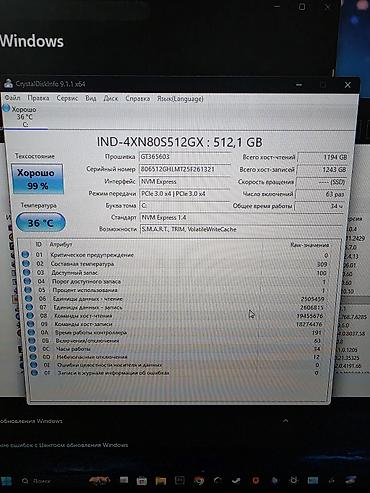The image size is (370, 493).
Task: Click the 36 °C temperature button
Action: point(40,222)
